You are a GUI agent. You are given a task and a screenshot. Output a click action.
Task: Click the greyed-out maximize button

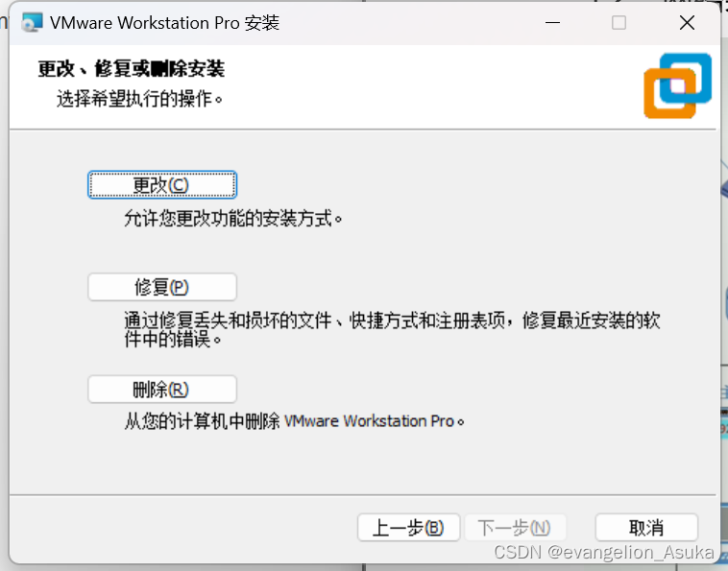(619, 22)
